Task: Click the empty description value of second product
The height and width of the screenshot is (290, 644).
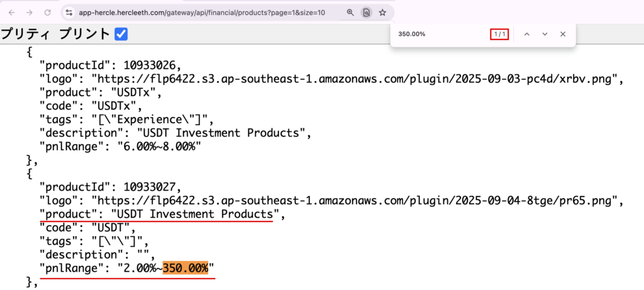Action: point(143,255)
